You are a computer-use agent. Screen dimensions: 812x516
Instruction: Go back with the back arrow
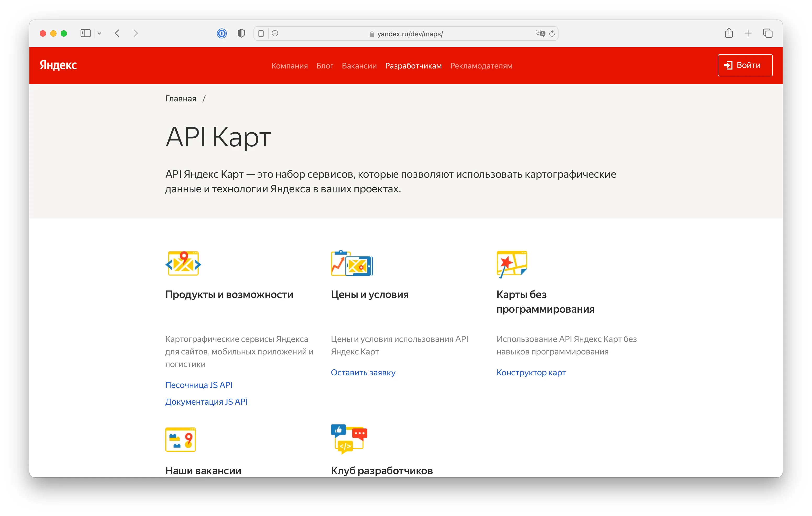pyautogui.click(x=117, y=33)
